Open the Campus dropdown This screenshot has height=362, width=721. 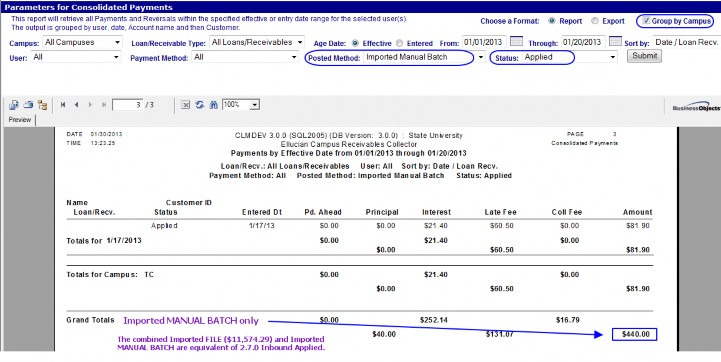[82, 42]
